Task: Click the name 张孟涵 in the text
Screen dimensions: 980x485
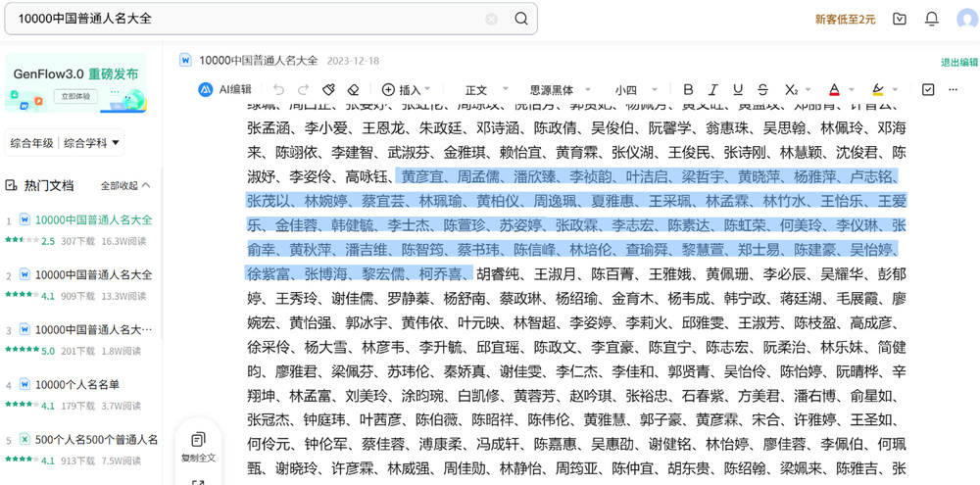Action: (269, 128)
